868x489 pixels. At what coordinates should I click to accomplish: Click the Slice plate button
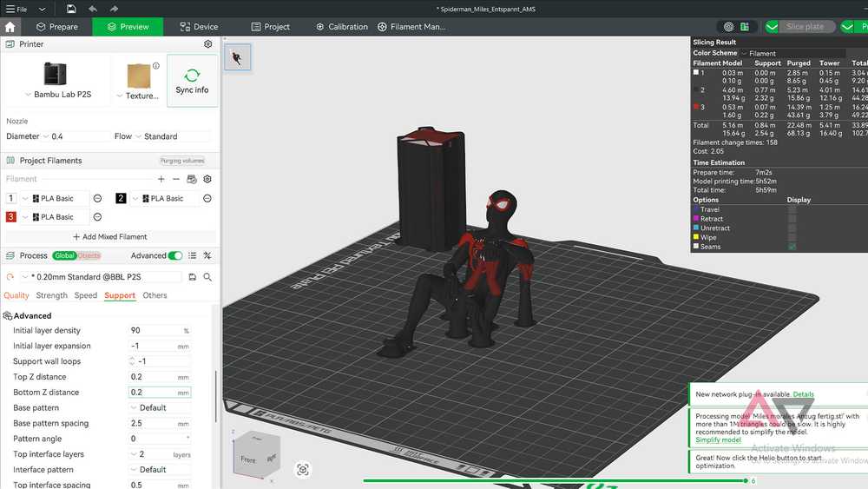click(x=805, y=27)
